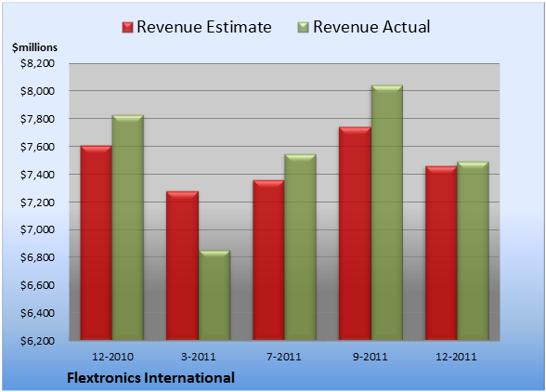The width and height of the screenshot is (546, 392).
Task: Select the green actual bar for 12-2010
Action: click(127, 228)
